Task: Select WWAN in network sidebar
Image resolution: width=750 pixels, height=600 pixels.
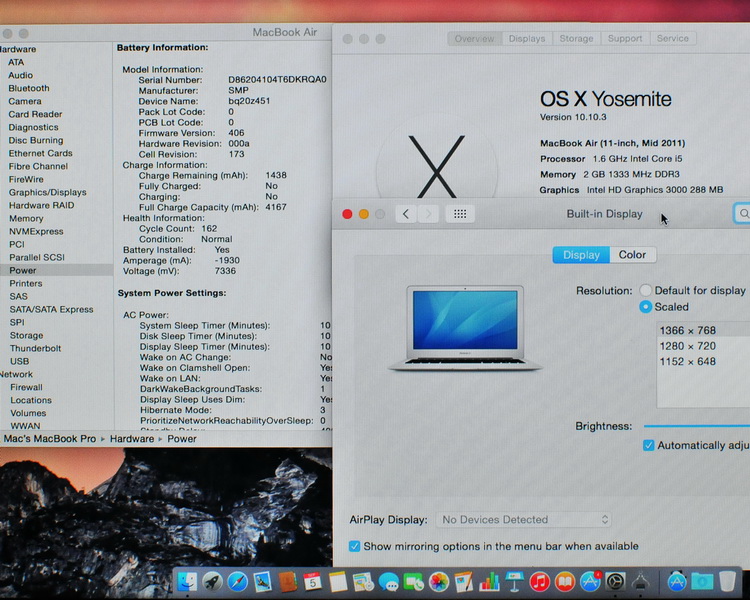Action: click(x=25, y=426)
